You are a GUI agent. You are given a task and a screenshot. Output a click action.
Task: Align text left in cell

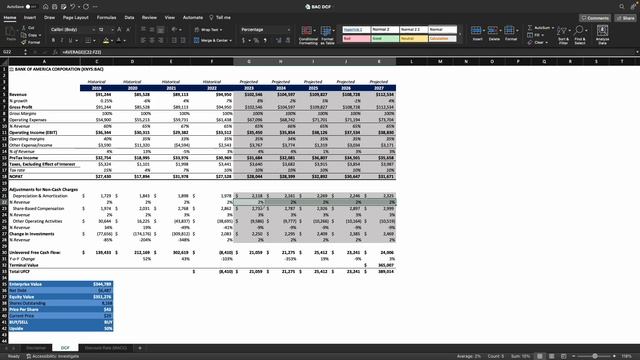[x=143, y=40]
